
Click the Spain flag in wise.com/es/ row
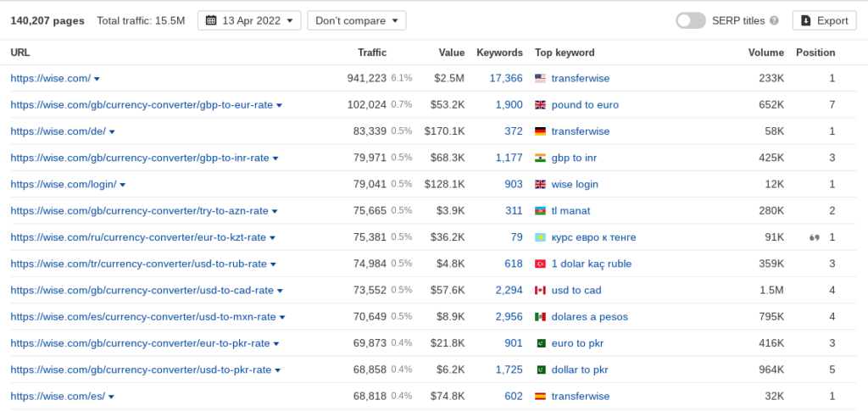pyautogui.click(x=540, y=397)
